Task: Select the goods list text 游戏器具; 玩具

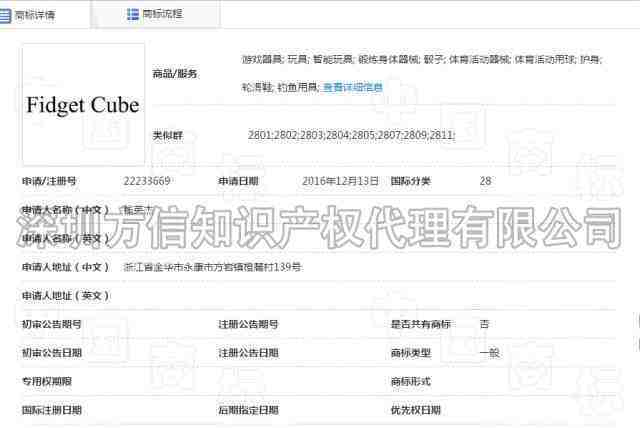Action: click(275, 60)
